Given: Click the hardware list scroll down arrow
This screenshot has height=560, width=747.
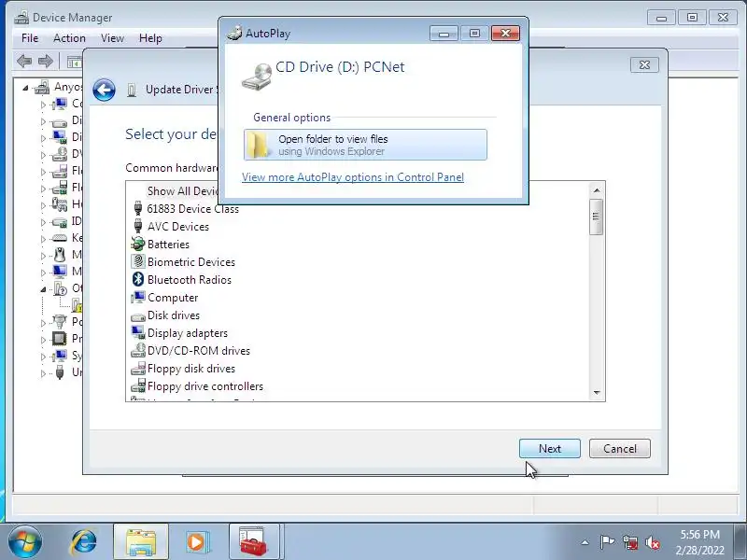Looking at the screenshot, I should pyautogui.click(x=597, y=393).
